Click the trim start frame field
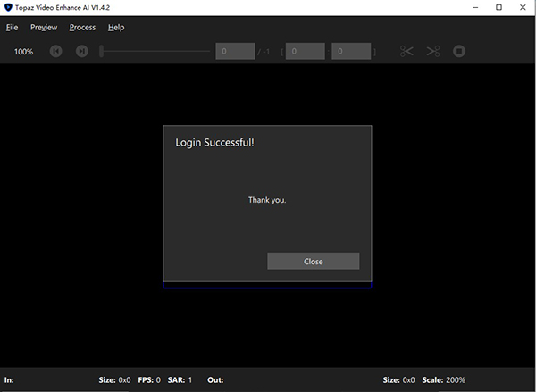536x392 pixels. coord(306,51)
